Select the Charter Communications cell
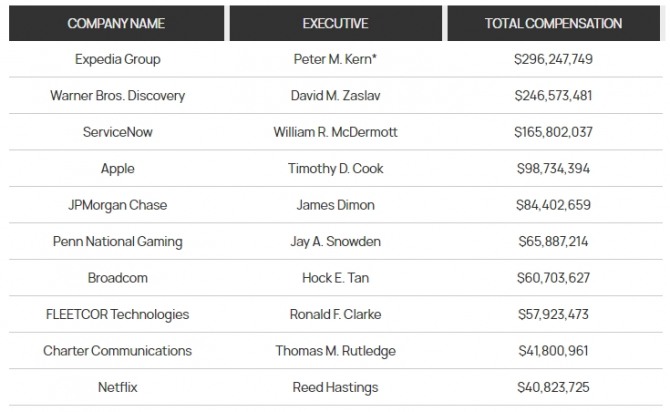 117,351
